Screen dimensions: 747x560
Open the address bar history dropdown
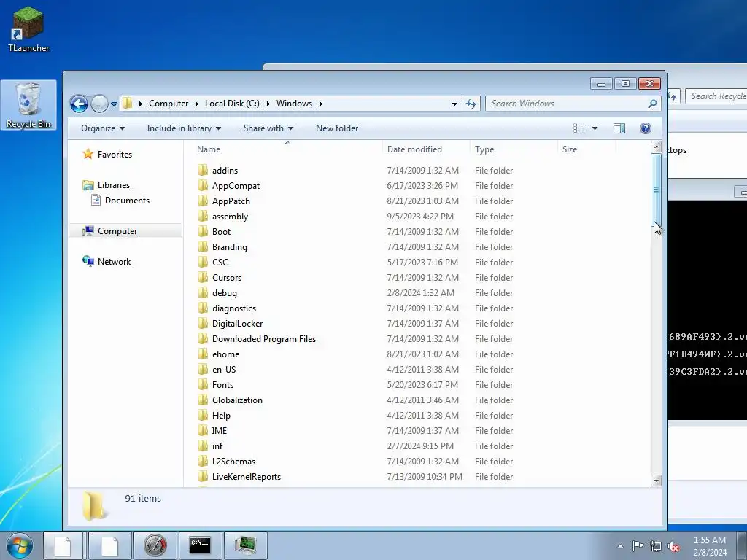(x=454, y=104)
